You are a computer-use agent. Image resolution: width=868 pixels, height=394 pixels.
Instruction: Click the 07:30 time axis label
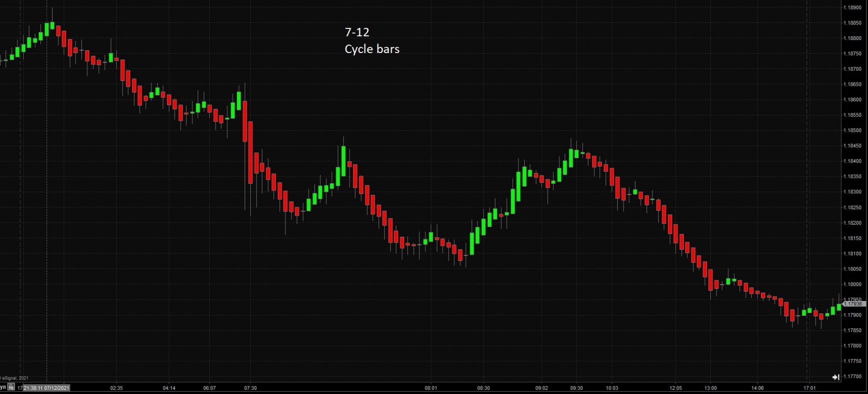pyautogui.click(x=250, y=388)
